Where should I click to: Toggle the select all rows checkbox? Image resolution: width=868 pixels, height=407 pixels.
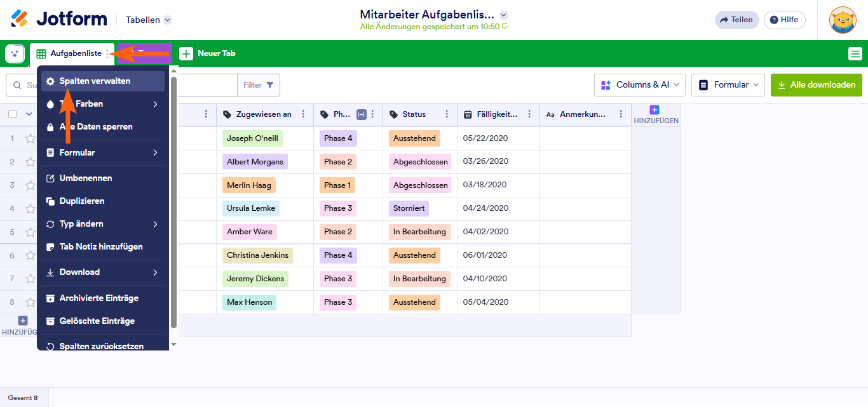(13, 114)
